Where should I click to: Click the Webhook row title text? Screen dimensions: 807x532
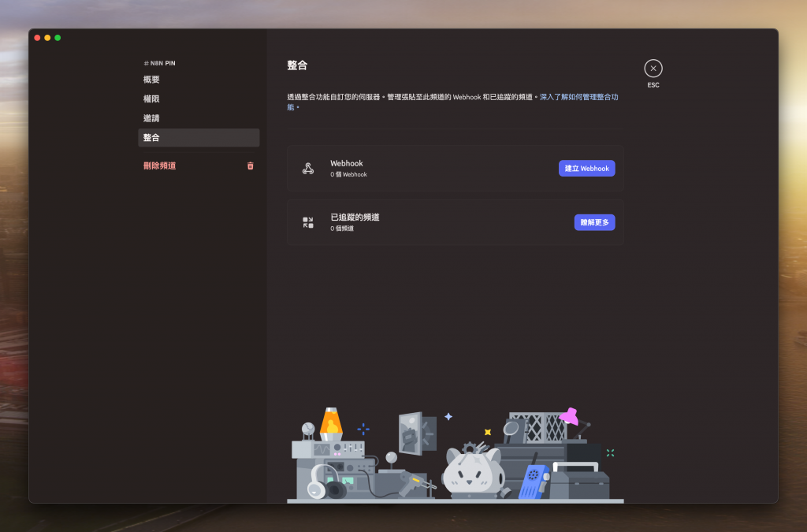[x=347, y=163]
